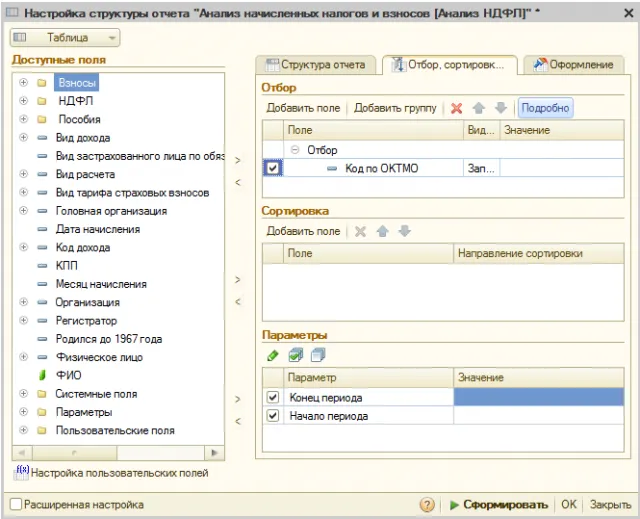640x519 pixels.
Task: Select the Месяц начисления field
Action: point(101,284)
